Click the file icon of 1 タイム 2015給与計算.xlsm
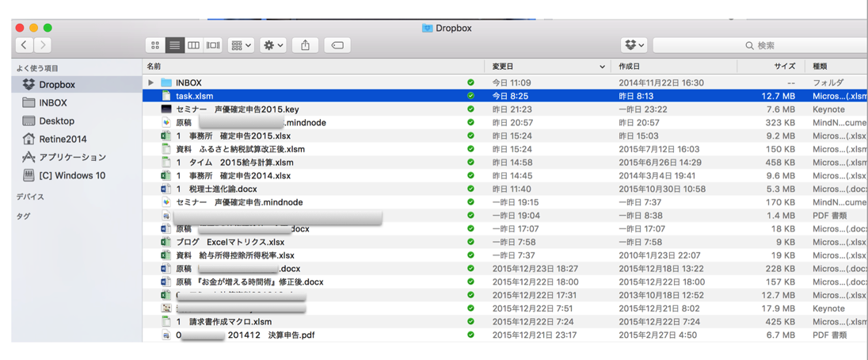 pos(165,163)
